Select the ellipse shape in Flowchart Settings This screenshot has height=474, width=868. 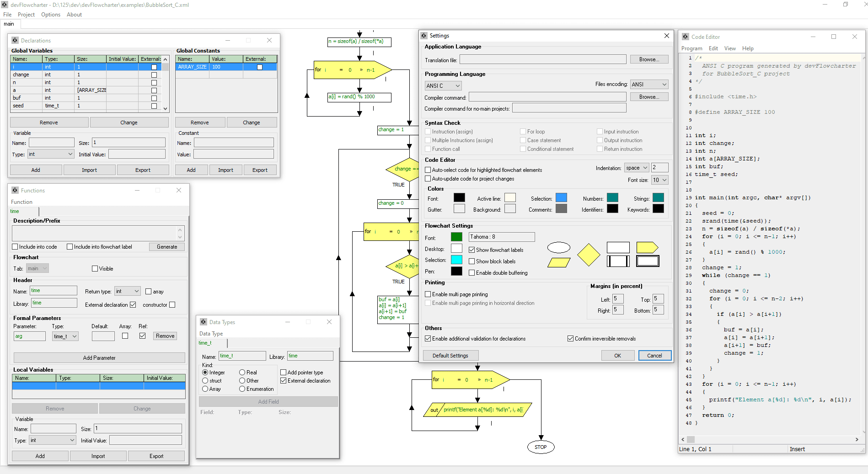point(558,248)
